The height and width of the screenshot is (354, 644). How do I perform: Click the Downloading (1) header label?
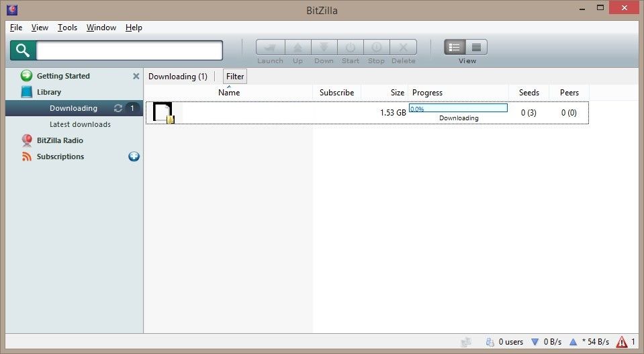pos(178,77)
